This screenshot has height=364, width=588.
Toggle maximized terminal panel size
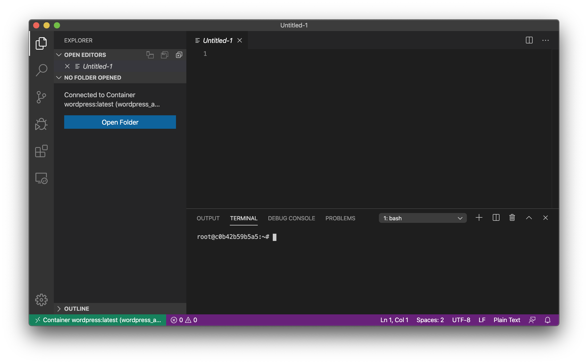point(529,218)
